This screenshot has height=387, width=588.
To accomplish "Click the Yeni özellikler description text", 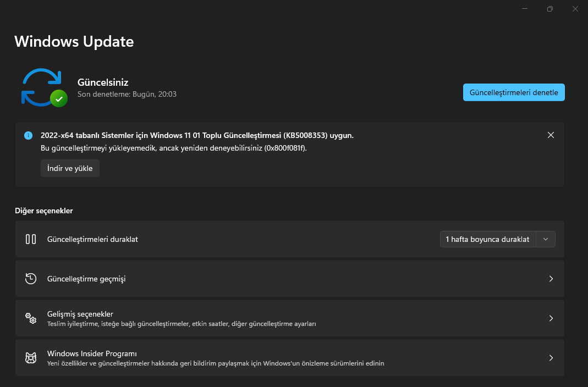I will 216,363.
